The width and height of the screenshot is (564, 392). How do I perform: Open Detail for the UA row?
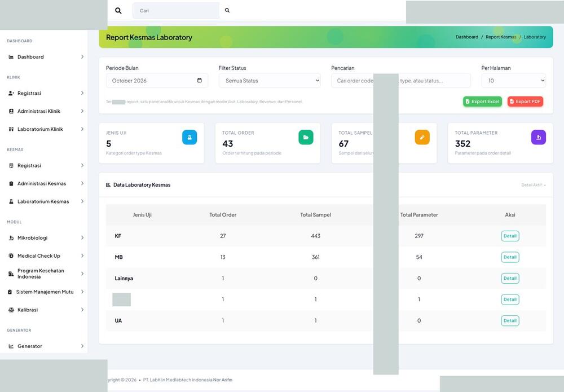510,321
